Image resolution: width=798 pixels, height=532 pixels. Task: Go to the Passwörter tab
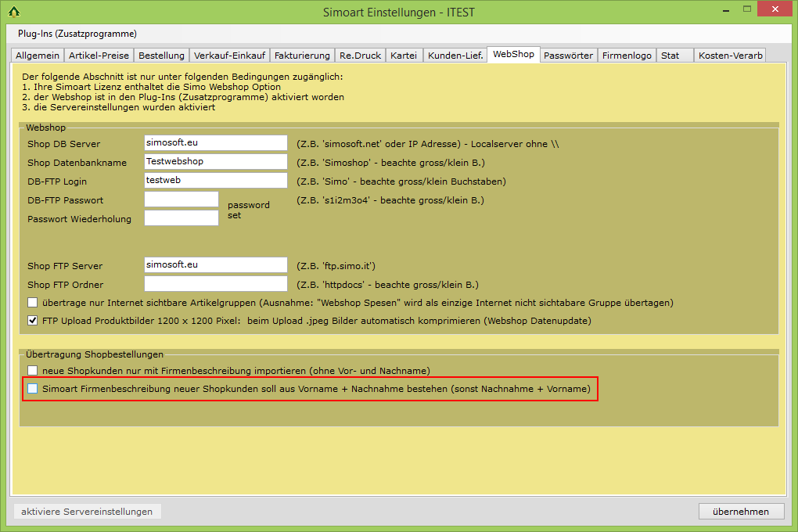tap(570, 56)
